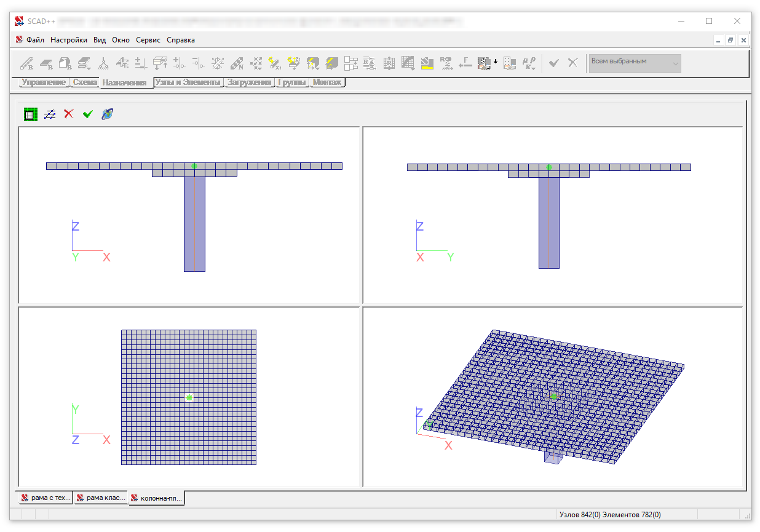Click the layered plate stiffness icon
760x532 pixels.
pos(84,63)
